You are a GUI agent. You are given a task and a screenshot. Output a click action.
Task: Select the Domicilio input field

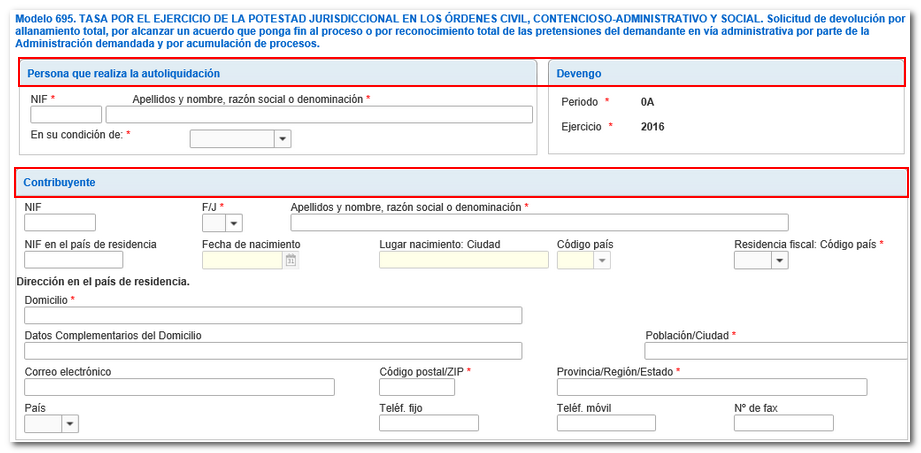coord(273,315)
